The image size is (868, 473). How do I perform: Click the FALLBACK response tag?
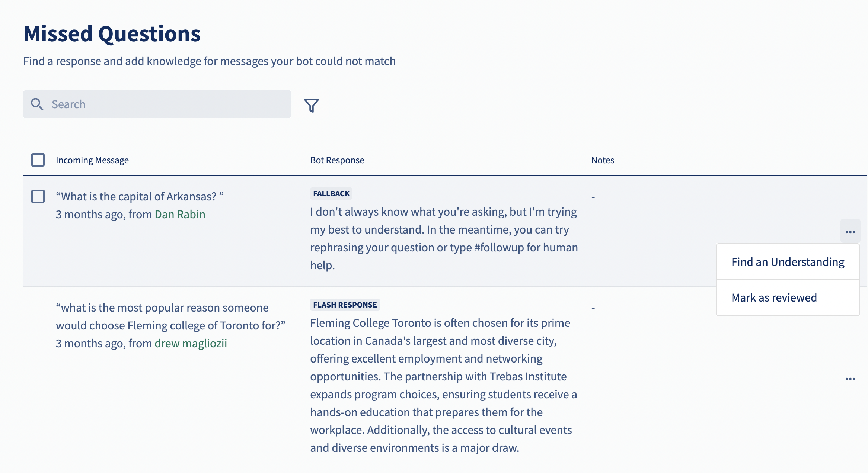click(331, 193)
